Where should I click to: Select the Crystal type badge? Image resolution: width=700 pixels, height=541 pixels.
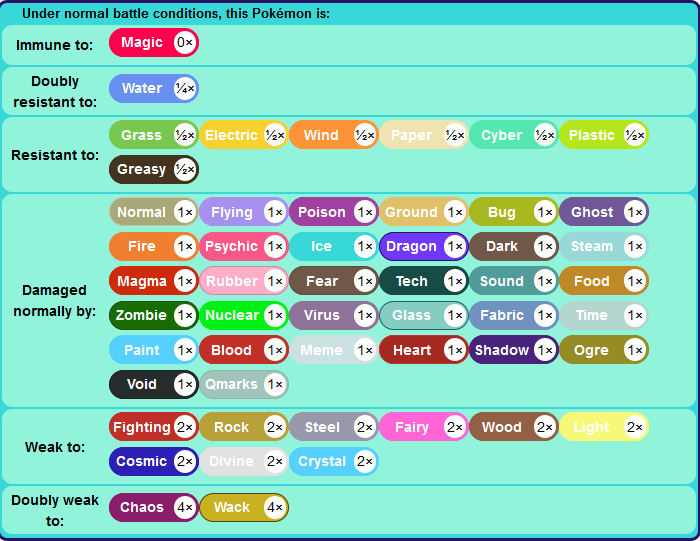334,462
